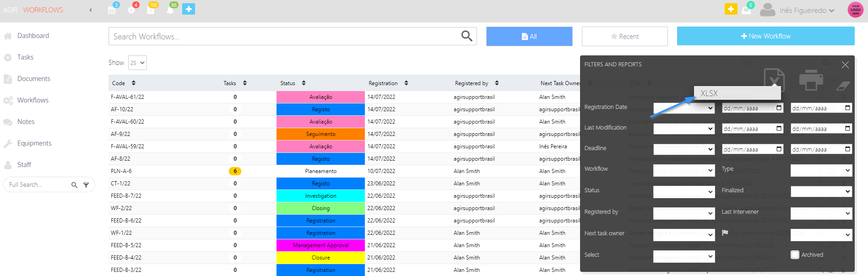Open the Registration Date period dropdown
This screenshot has height=276, width=868.
[684, 108]
